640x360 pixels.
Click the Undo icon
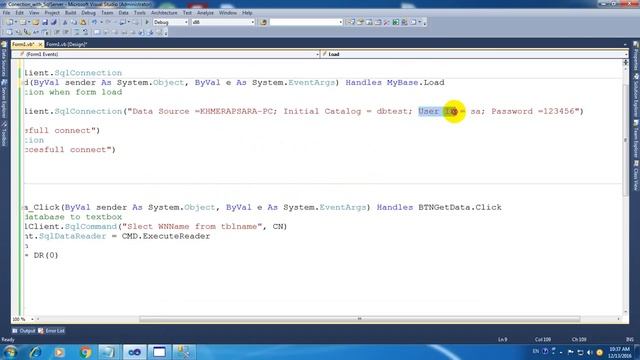tap(94, 22)
